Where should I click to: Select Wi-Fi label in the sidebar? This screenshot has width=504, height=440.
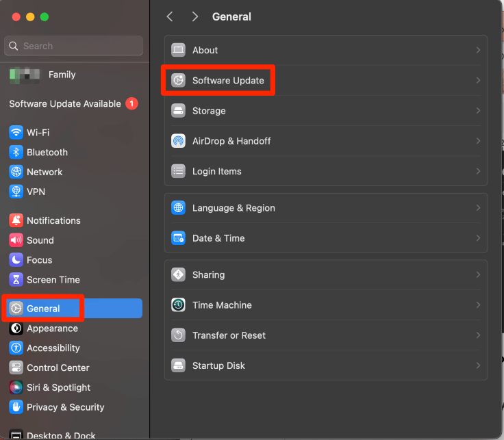coord(38,132)
